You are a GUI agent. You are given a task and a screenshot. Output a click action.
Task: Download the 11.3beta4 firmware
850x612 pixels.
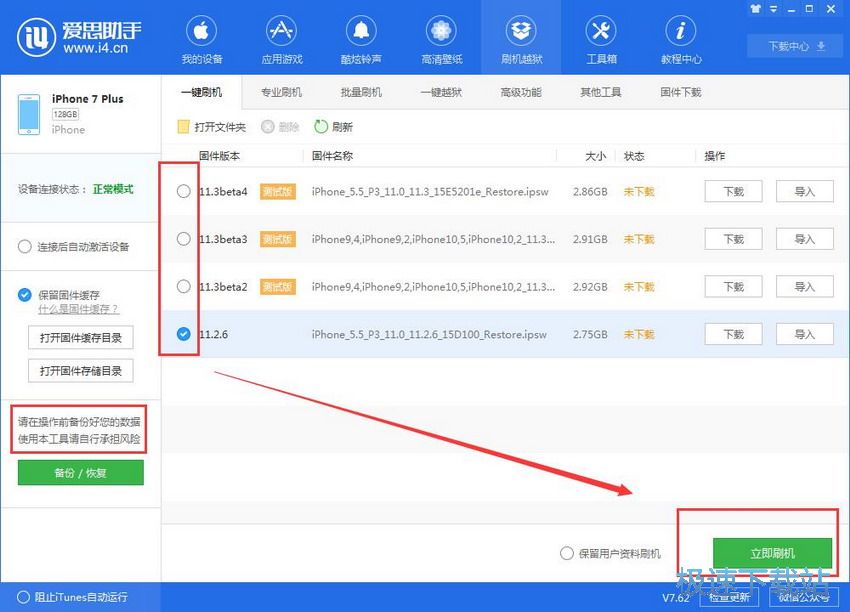coord(733,191)
